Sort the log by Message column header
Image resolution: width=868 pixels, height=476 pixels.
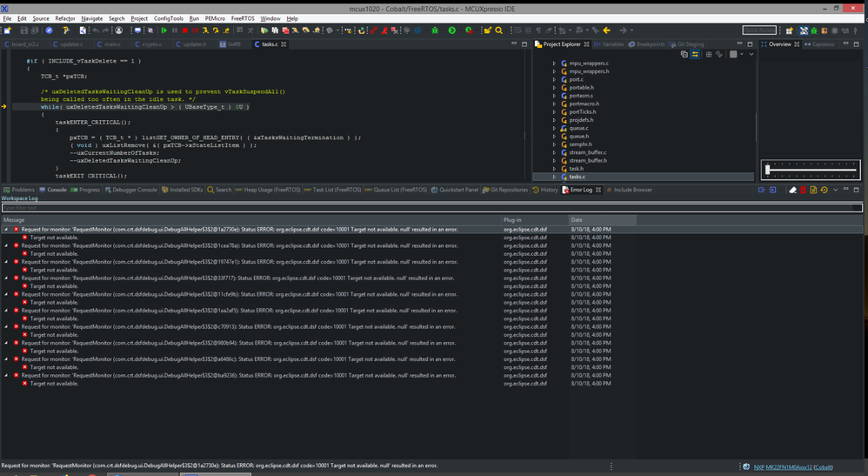pyautogui.click(x=250, y=220)
